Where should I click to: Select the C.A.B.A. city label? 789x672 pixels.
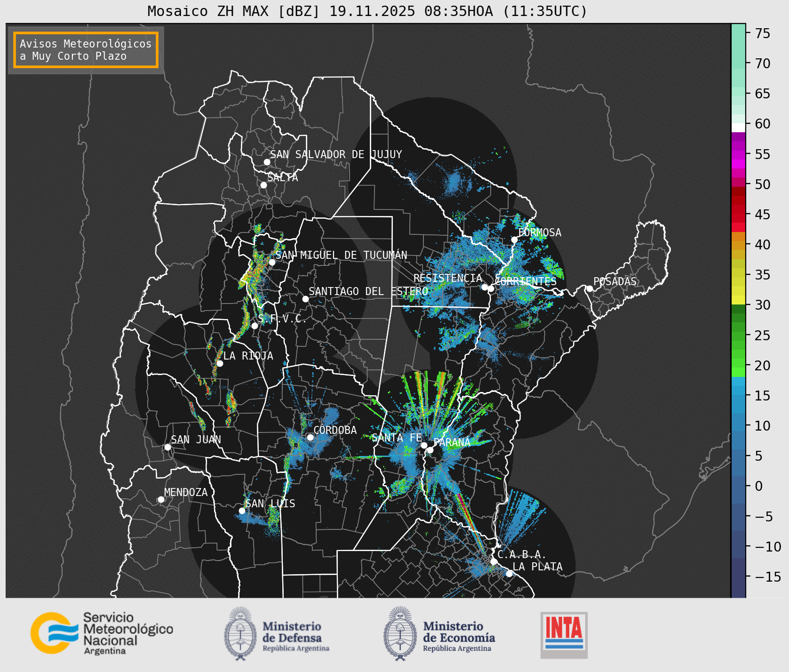tap(522, 555)
